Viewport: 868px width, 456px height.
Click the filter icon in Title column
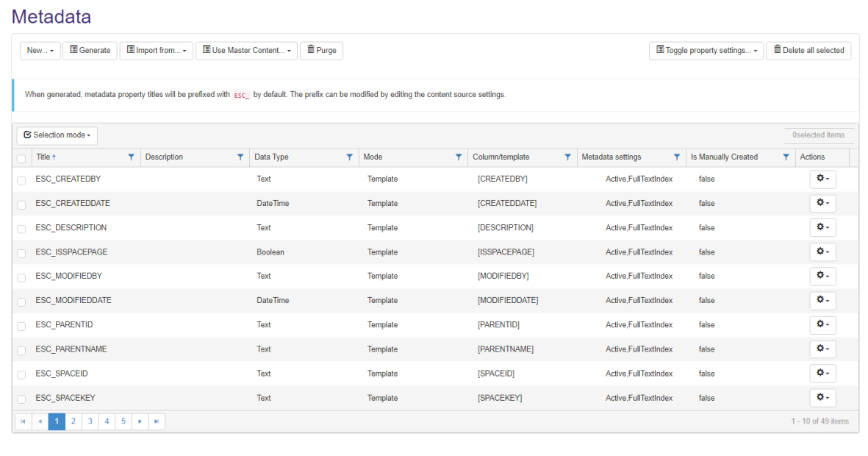pos(132,157)
